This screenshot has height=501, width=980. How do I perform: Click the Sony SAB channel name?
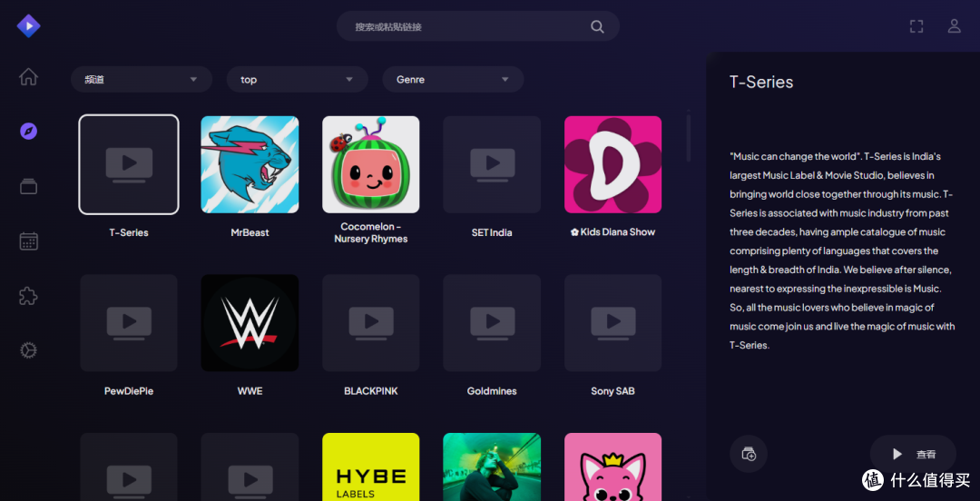point(613,391)
